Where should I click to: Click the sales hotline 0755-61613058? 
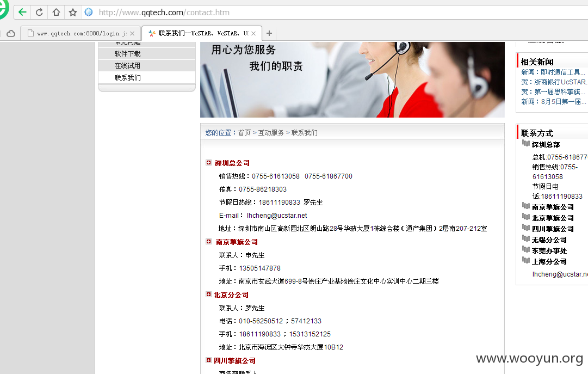(x=276, y=176)
